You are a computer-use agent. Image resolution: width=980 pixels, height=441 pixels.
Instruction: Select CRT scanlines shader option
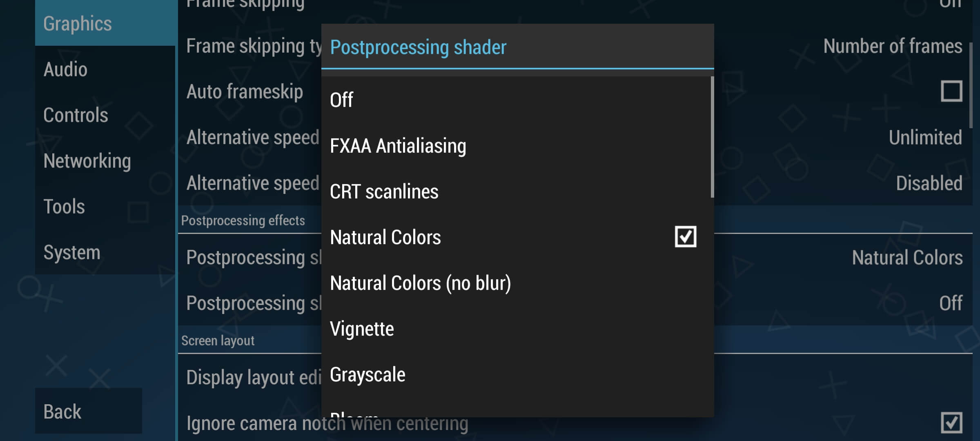(x=384, y=191)
